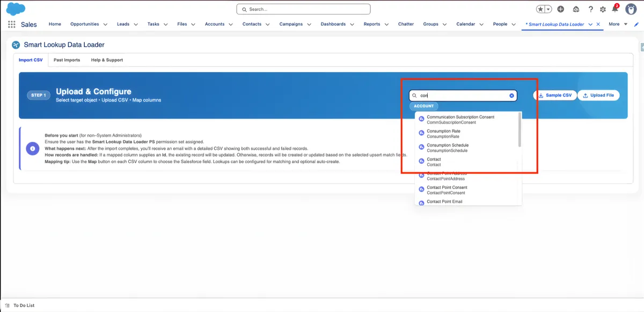644x312 pixels.
Task: Expand the Smart Lookup Data Loader tab chevron
Action: [590, 24]
